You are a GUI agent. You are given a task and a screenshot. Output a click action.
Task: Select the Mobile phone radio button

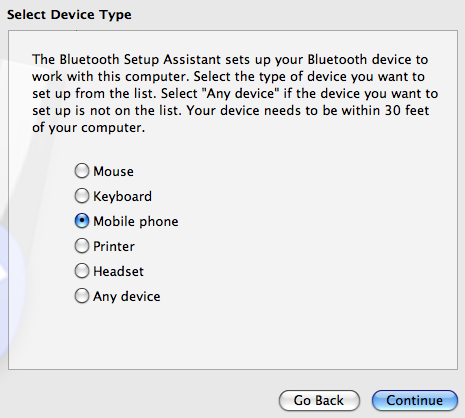(82, 221)
